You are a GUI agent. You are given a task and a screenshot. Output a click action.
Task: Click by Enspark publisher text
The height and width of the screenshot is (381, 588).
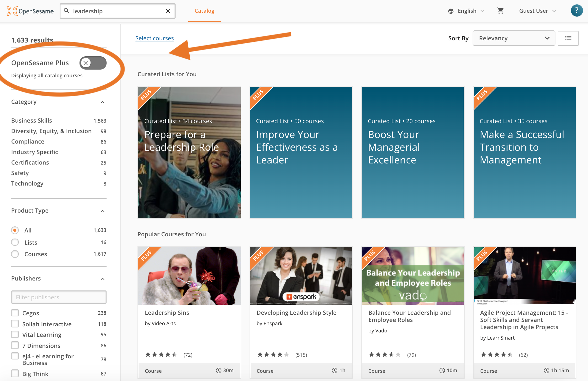tap(269, 324)
